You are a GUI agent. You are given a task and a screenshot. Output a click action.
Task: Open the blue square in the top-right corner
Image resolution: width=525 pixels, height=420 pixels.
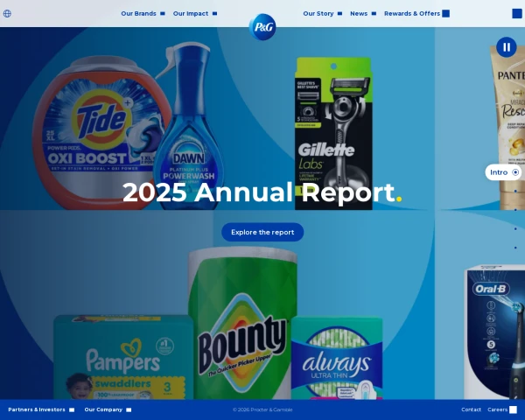click(516, 13)
